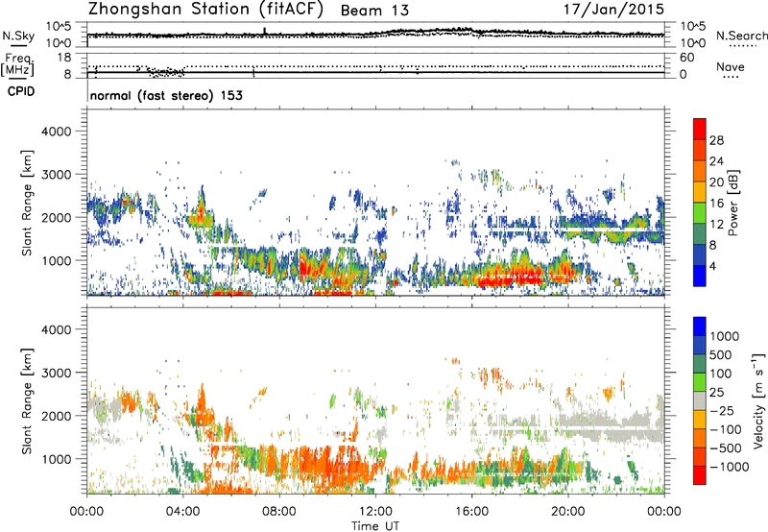768x532 pixels.
Task: Click the "20:00" time axis tick label
Action: 568,512
